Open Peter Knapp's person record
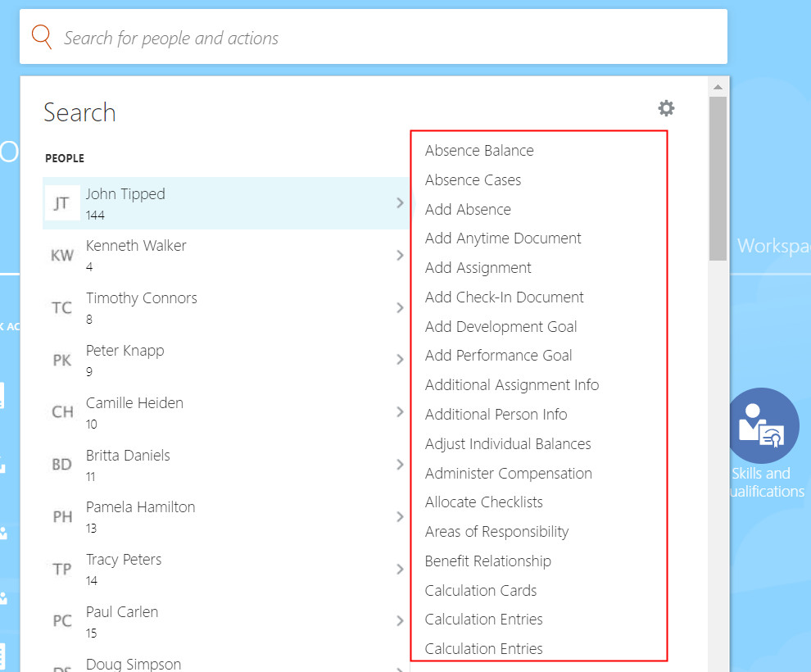The height and width of the screenshot is (672, 811). [125, 351]
